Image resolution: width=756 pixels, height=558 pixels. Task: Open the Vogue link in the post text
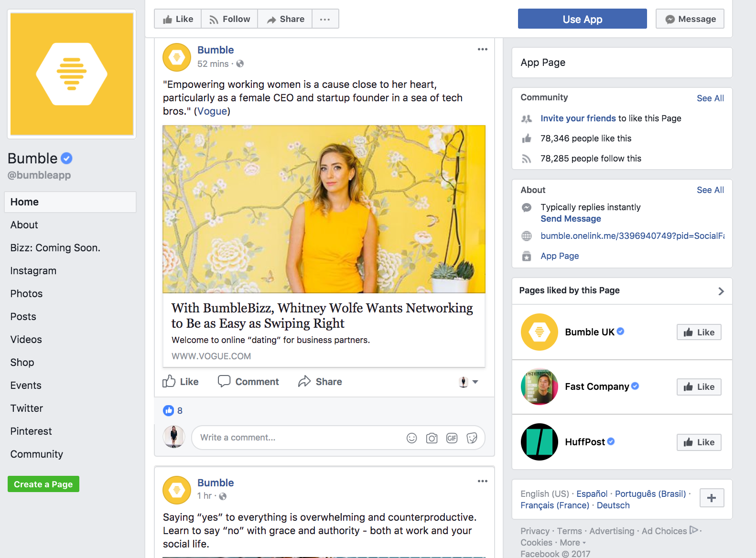pos(212,111)
